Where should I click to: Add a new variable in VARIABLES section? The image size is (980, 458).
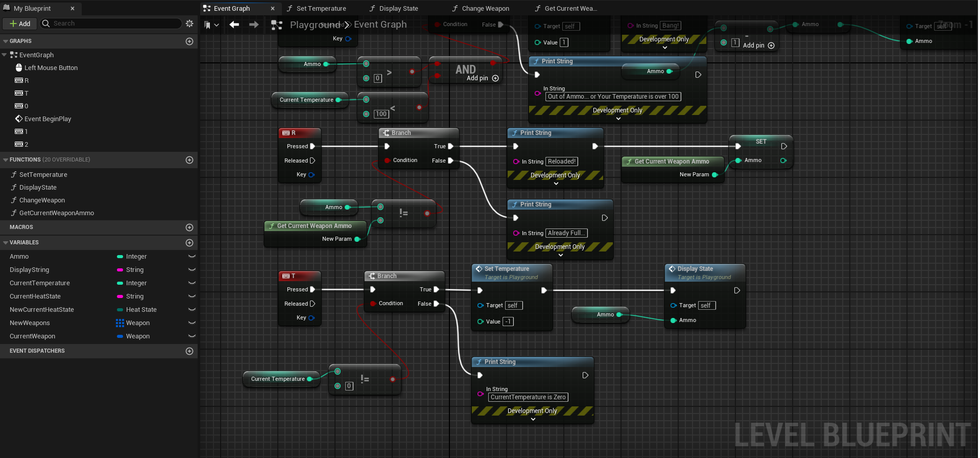pos(189,243)
